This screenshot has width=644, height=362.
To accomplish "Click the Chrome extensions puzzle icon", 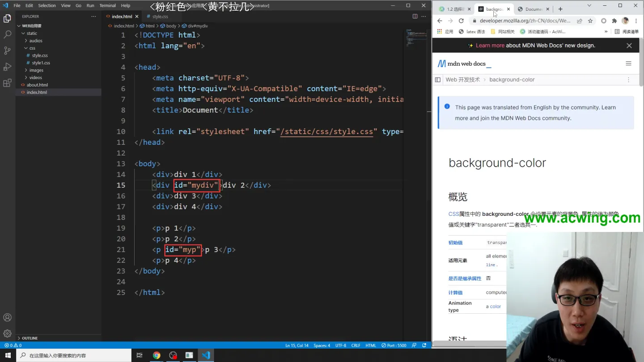I will (614, 21).
